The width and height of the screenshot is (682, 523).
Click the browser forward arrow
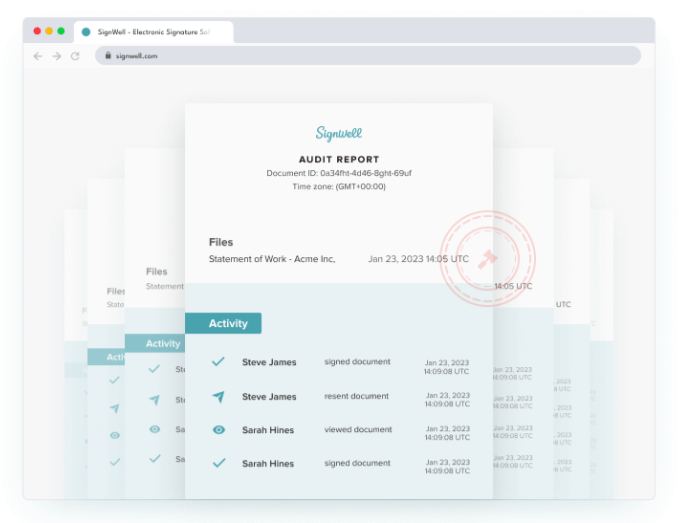(x=57, y=56)
